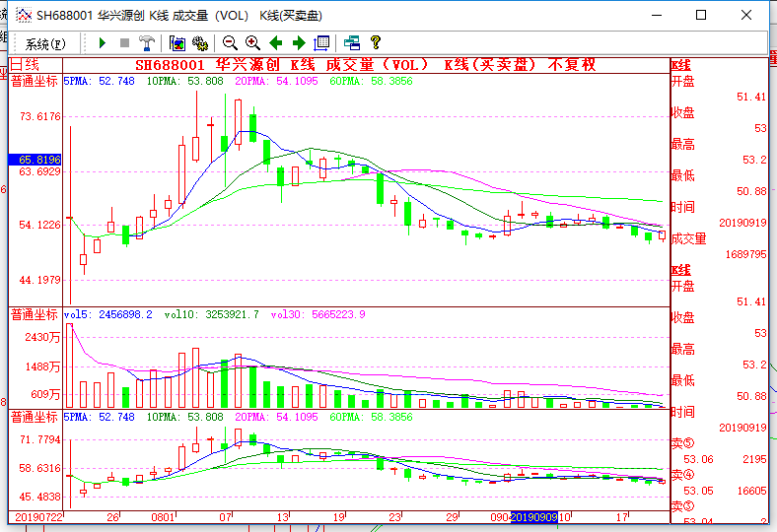This screenshot has height=532, width=777.
Task: Click the vol30: 5665223.9 indicator
Action: point(318,314)
